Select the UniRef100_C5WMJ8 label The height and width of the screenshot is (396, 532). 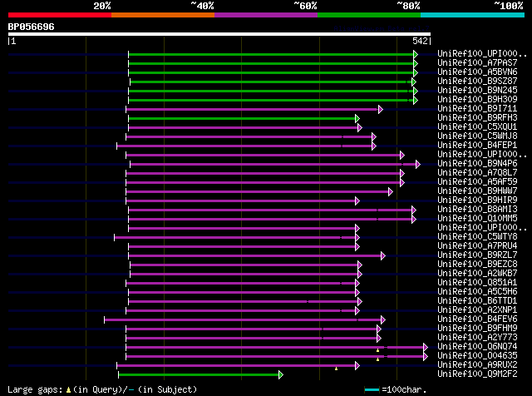(x=477, y=136)
